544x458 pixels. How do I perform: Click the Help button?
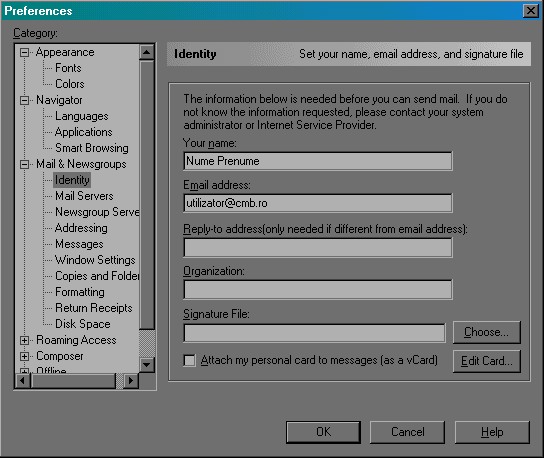(492, 432)
